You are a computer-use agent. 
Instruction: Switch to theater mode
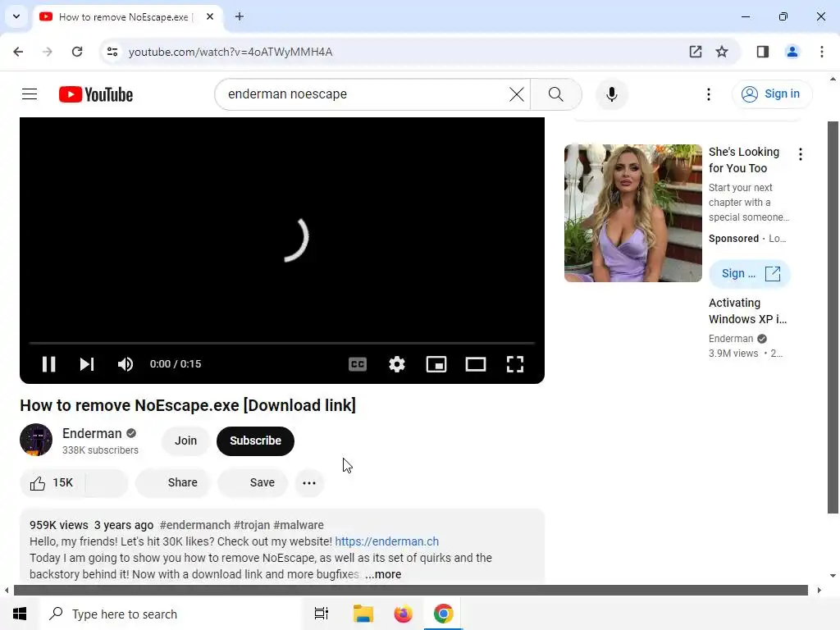476,364
